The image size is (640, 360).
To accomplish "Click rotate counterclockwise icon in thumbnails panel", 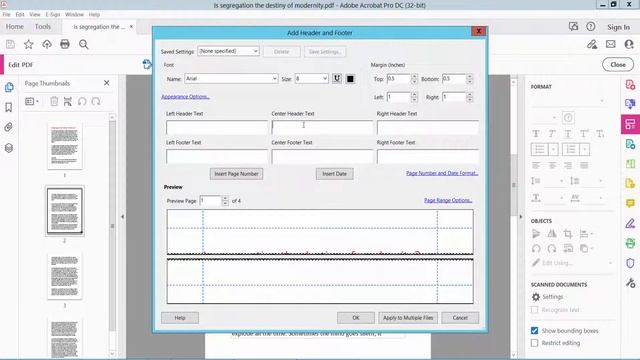I will 82,101.
